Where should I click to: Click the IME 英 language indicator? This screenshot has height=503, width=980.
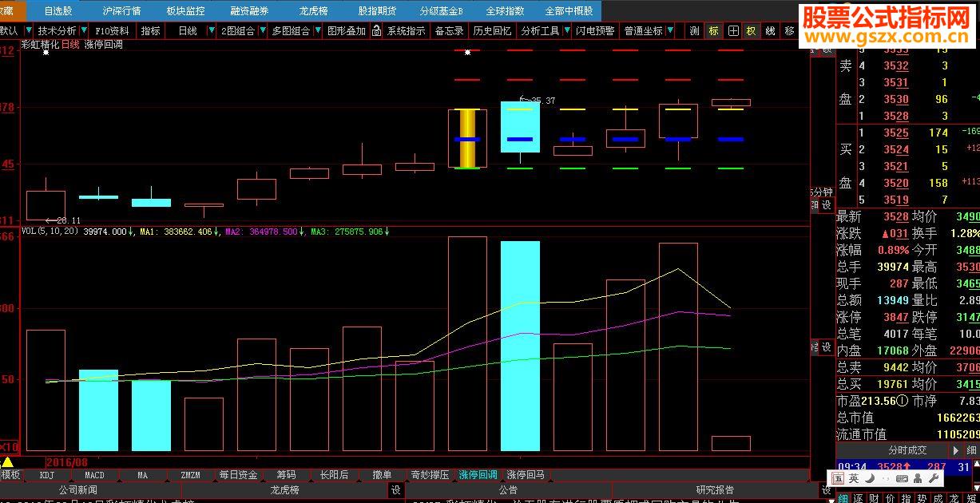pos(854,478)
